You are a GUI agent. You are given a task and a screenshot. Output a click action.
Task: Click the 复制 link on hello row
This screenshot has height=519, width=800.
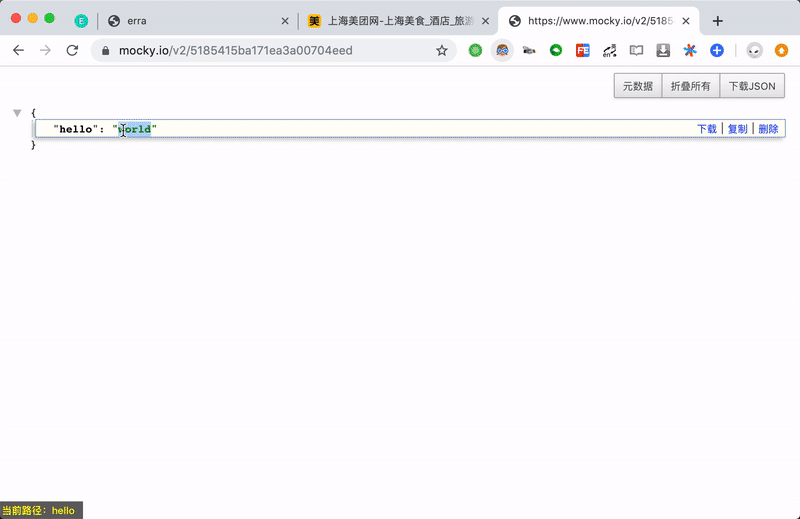(x=738, y=129)
